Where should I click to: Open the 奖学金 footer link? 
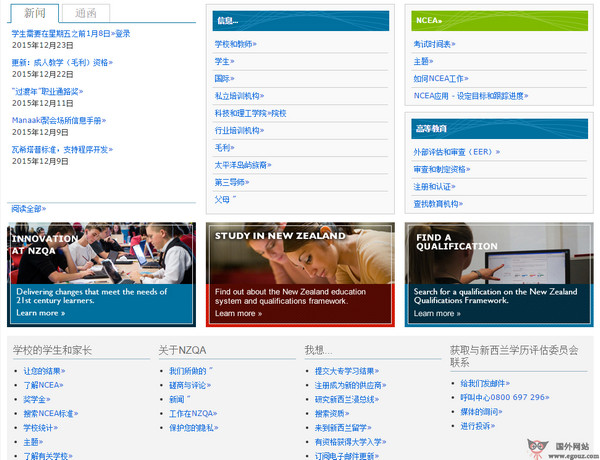tap(37, 400)
